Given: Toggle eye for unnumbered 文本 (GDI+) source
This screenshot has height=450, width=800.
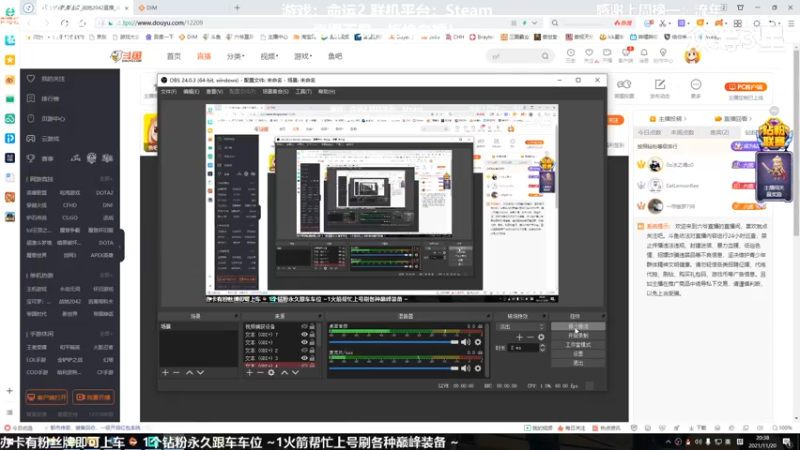Looking at the screenshot, I should (304, 342).
